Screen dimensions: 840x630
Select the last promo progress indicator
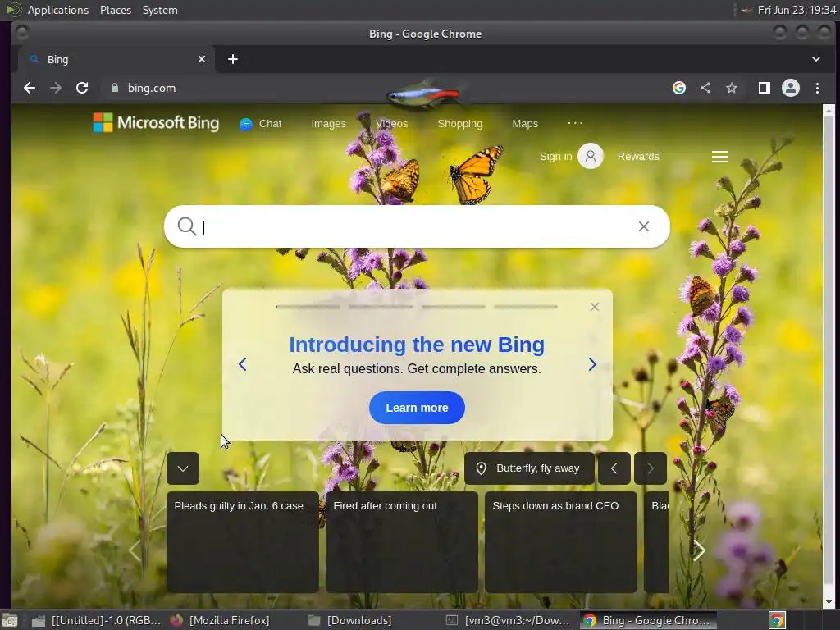pyautogui.click(x=526, y=307)
